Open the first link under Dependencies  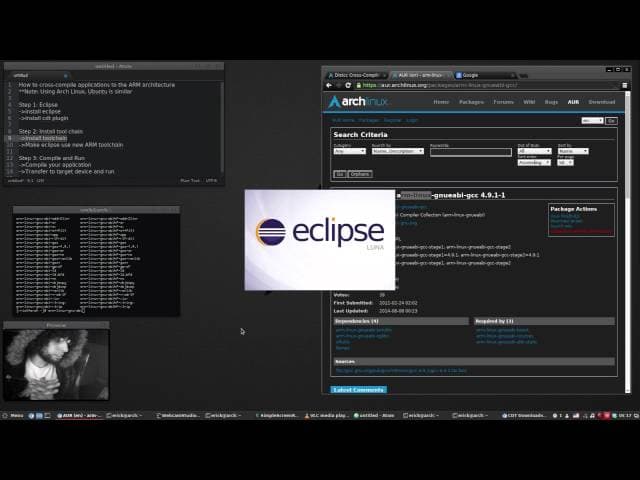tap(363, 330)
